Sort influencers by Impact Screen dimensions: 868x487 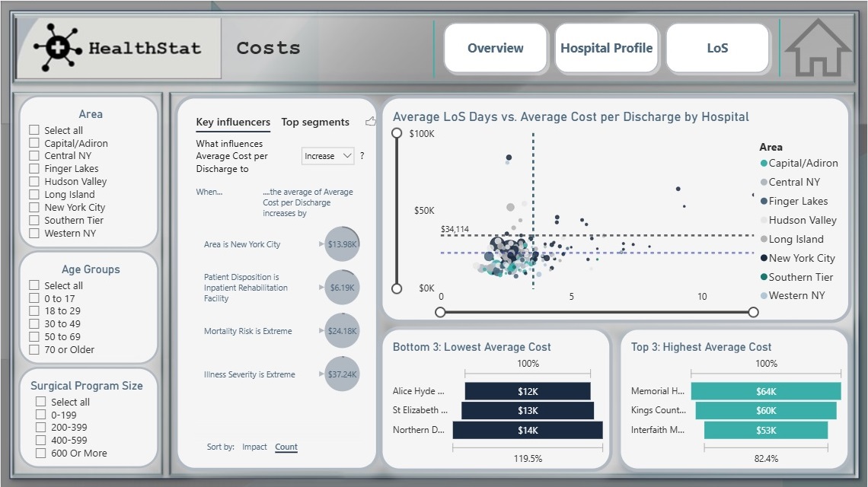(254, 447)
